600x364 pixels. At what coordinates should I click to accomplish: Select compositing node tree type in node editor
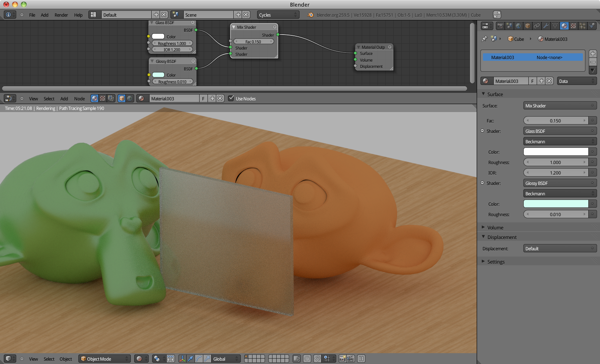tap(111, 99)
